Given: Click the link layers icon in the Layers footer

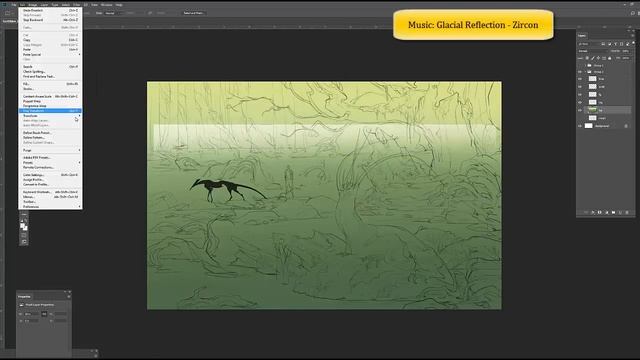Looking at the screenshot, I should click(x=586, y=212).
